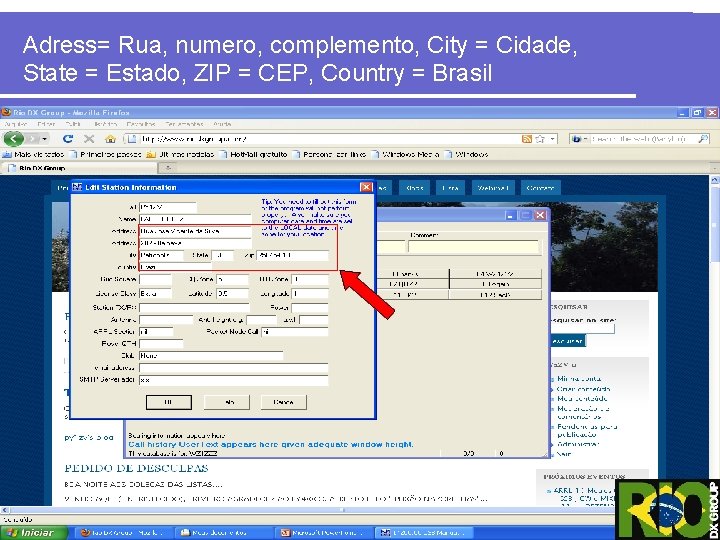Click second Address line field
Viewport: 720px width, 540px height.
coord(195,243)
